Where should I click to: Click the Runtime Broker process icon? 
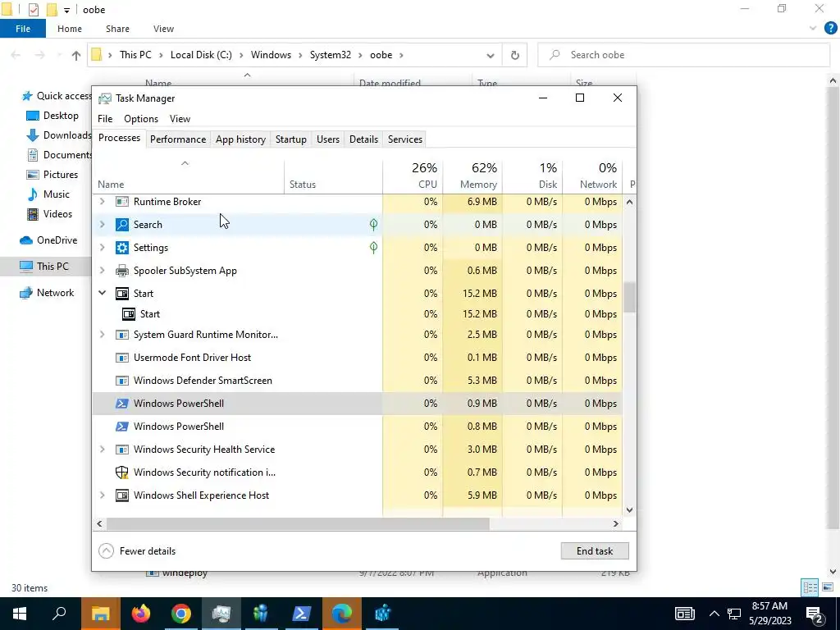point(122,202)
